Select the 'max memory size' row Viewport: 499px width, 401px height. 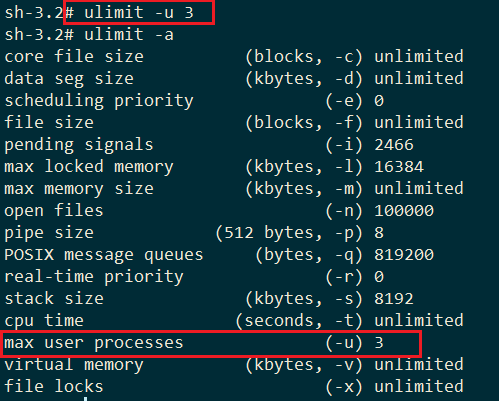coord(234,189)
